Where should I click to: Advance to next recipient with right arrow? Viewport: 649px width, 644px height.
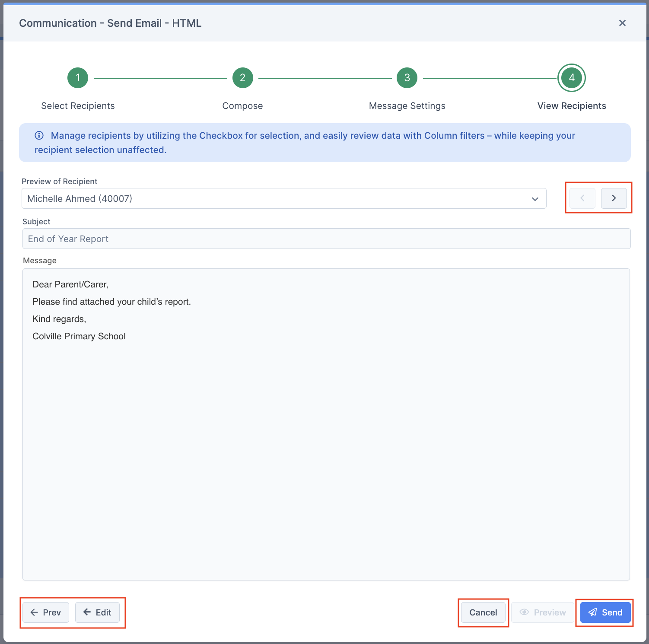pos(614,198)
